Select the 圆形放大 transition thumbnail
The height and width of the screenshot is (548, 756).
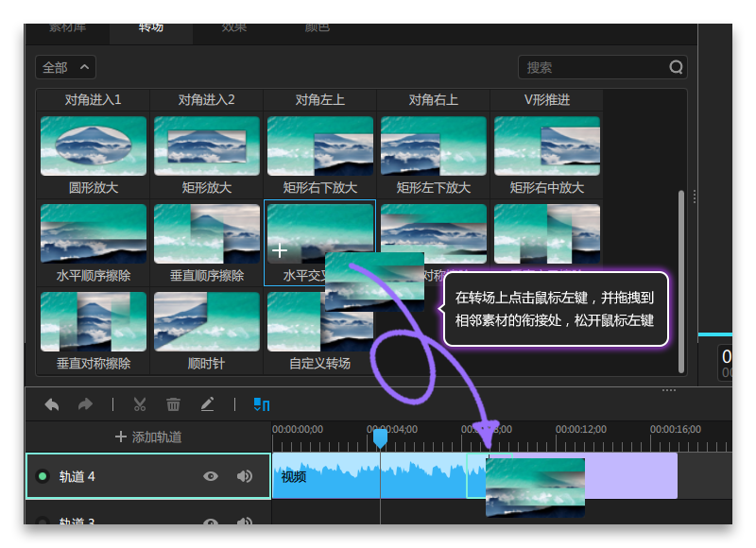point(93,146)
